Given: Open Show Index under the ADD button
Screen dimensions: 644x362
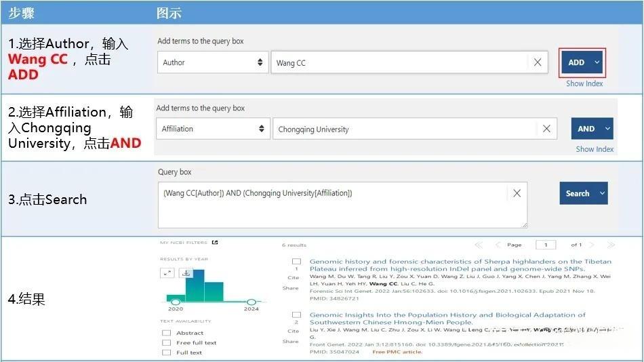Looking at the screenshot, I should pos(584,83).
